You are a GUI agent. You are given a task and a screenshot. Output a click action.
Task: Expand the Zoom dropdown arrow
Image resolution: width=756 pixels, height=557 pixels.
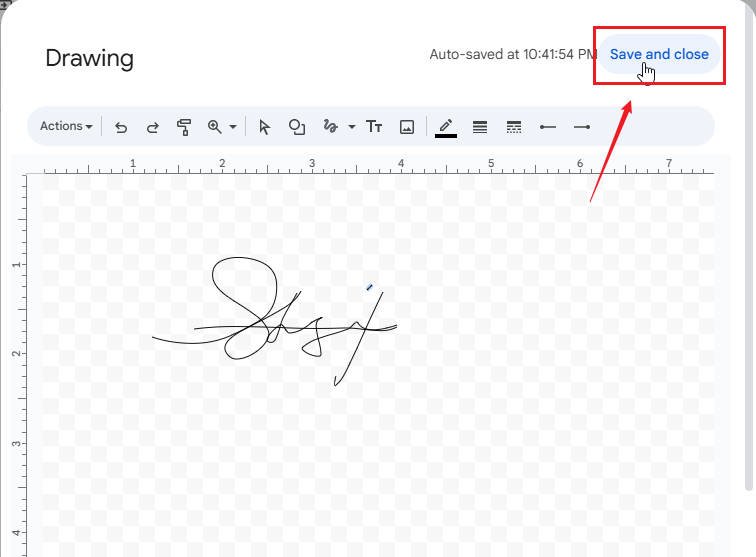(x=233, y=127)
